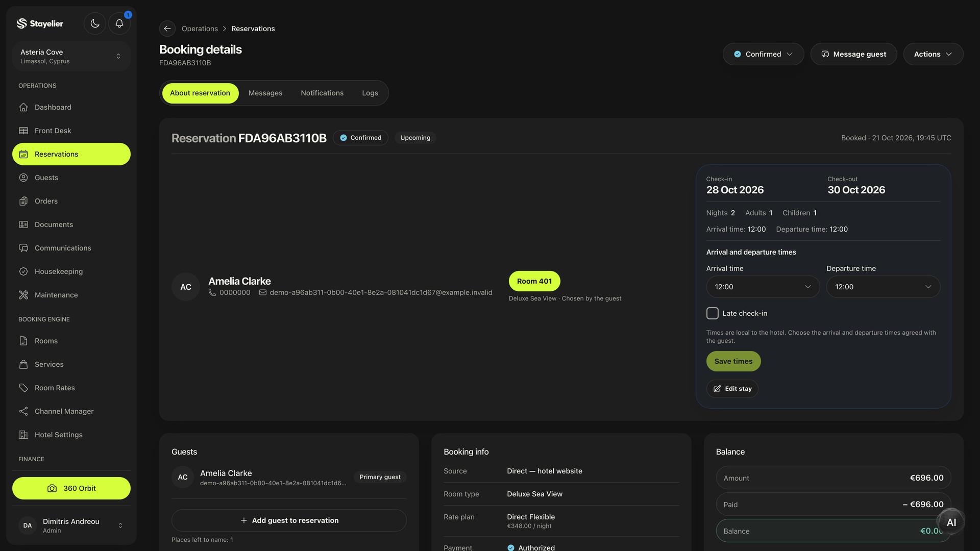
Task: Open Dashboard from sidebar
Action: [71, 107]
